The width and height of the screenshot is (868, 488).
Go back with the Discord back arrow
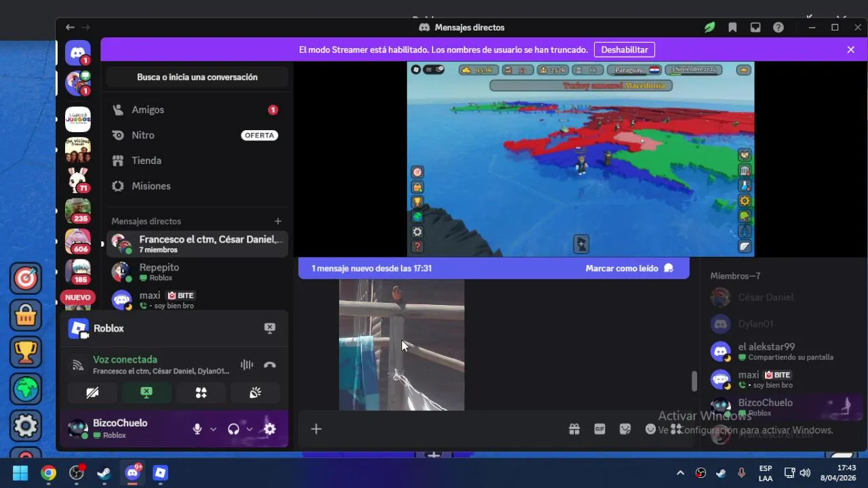70,27
